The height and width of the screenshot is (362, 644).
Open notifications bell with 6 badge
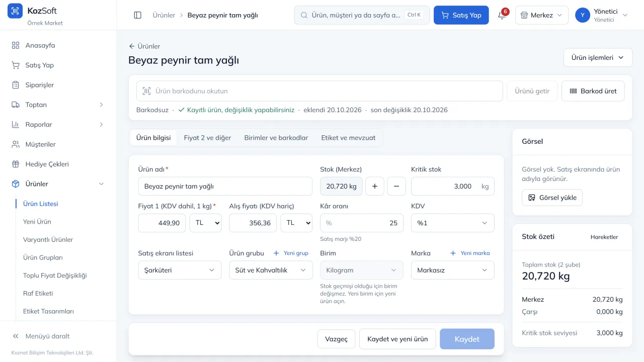coord(502,15)
